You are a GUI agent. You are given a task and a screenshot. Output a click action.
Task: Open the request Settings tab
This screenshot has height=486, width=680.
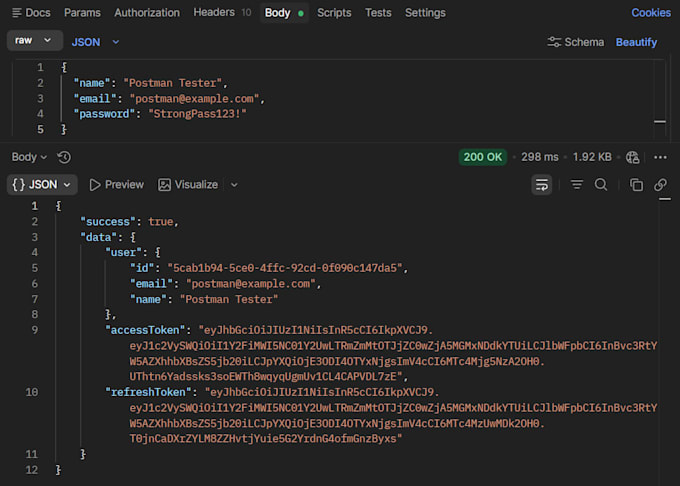point(425,13)
